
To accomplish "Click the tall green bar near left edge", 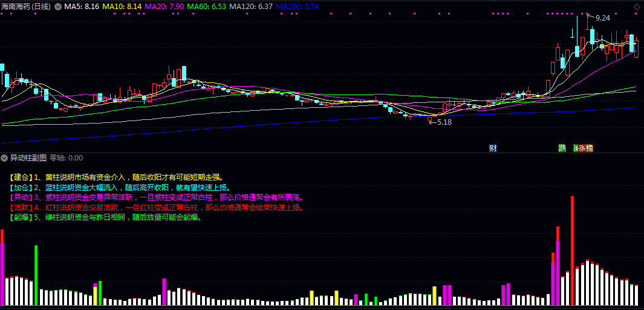I will click(x=36, y=275).
